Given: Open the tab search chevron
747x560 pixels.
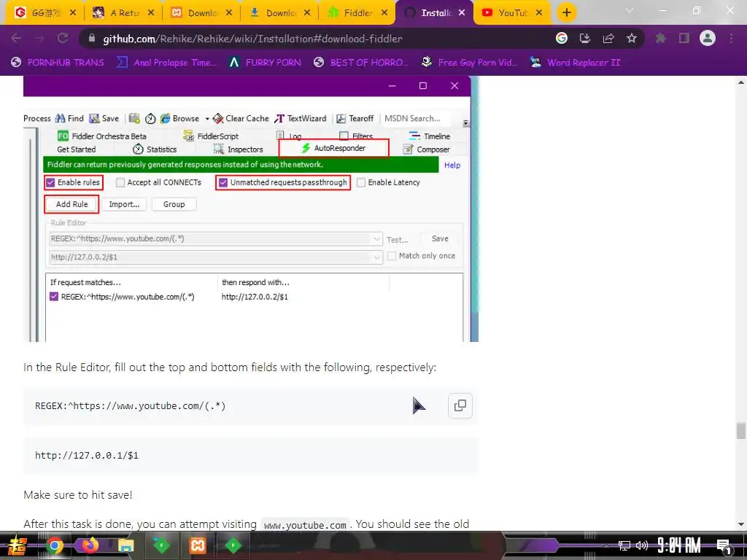Looking at the screenshot, I should point(630,10).
